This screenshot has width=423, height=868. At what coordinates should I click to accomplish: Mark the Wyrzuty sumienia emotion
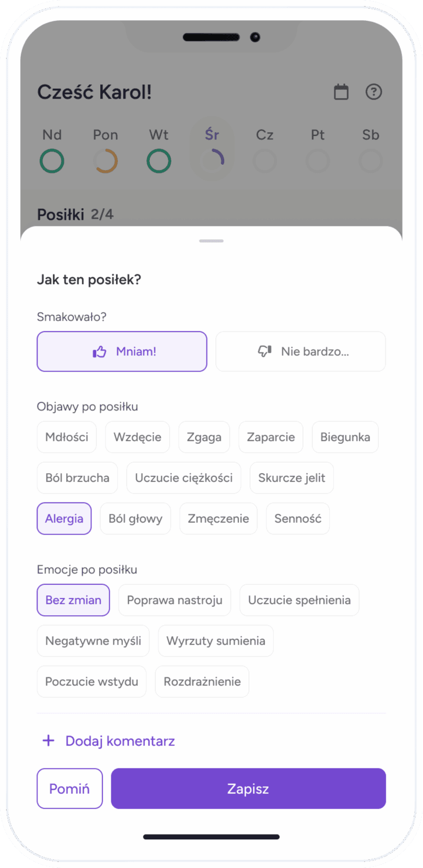pos(215,641)
